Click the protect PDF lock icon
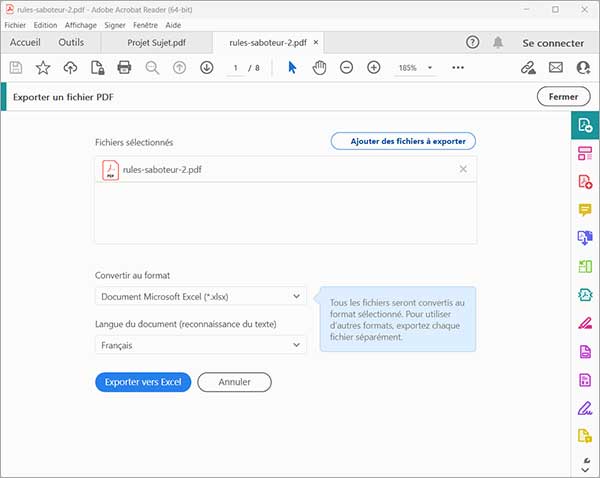This screenshot has width=600, height=478. click(x=98, y=68)
